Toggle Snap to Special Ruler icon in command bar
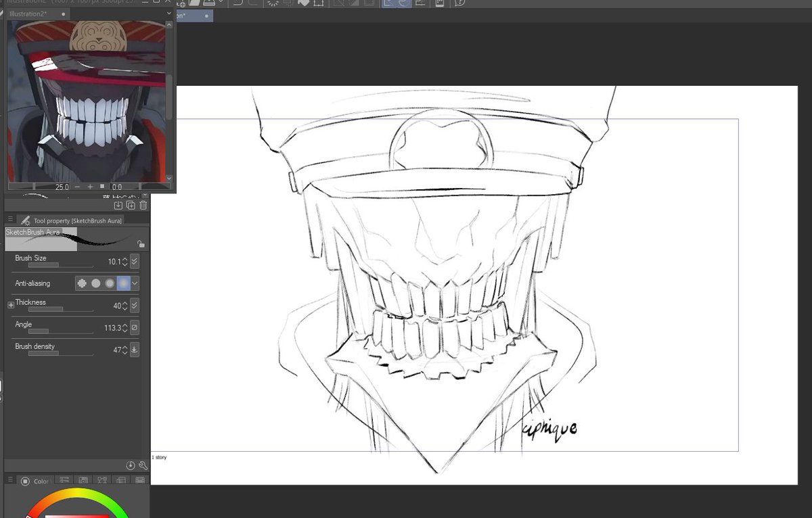 coord(403,3)
